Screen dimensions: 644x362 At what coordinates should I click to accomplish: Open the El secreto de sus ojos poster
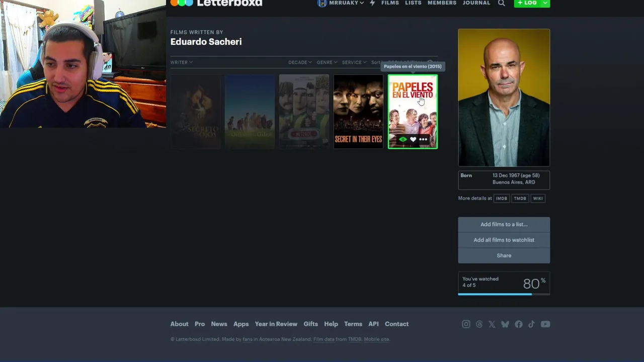coord(195,112)
